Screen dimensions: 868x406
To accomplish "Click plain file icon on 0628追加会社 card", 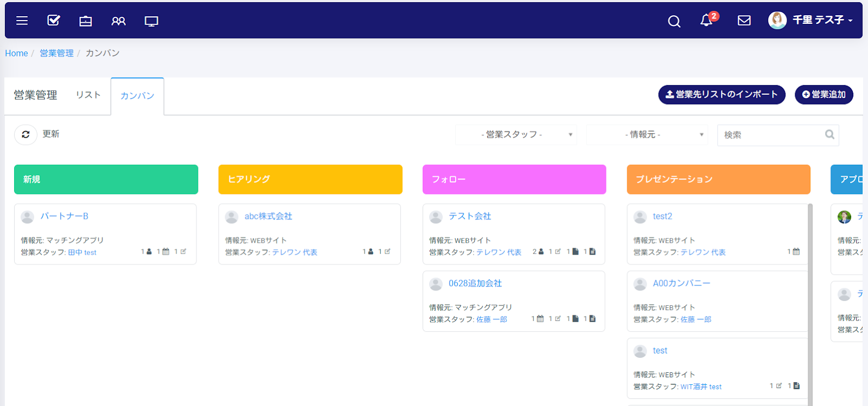I will 575,319.
